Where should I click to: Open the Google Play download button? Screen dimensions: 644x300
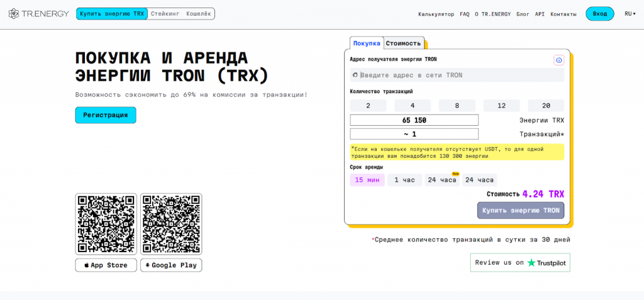(171, 265)
